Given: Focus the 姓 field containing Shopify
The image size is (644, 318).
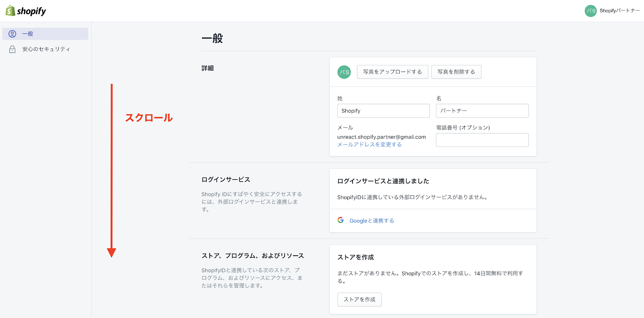Looking at the screenshot, I should tap(383, 111).
